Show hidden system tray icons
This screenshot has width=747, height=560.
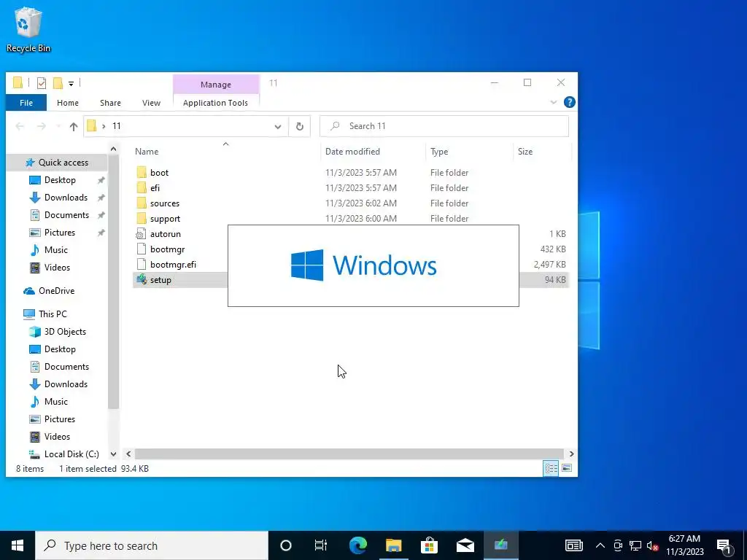click(600, 545)
